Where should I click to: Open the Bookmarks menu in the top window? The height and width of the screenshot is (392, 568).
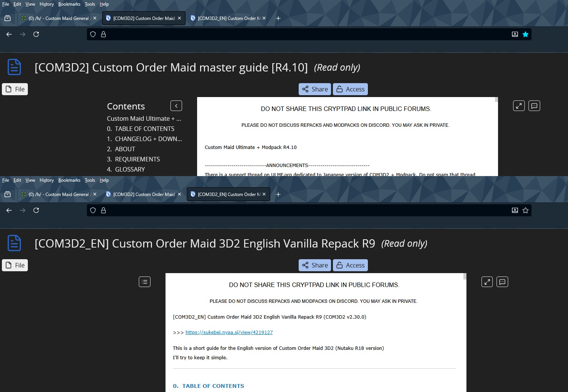[x=69, y=4]
